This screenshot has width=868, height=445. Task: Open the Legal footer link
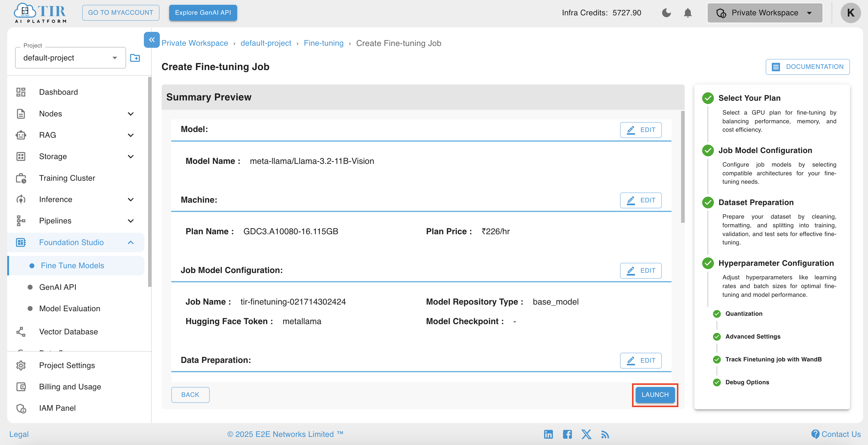19,434
